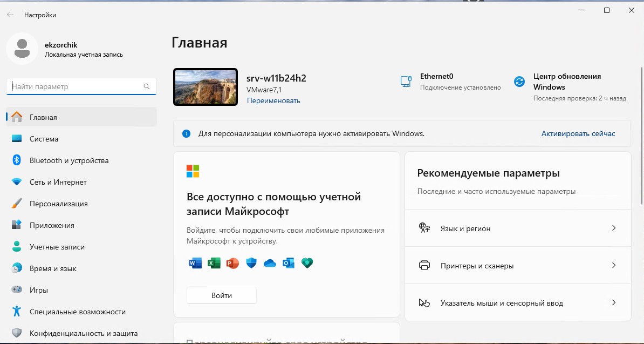Go to Bluetooth и устройства section
Image resolution: width=644 pixels, height=344 pixels.
[81, 160]
